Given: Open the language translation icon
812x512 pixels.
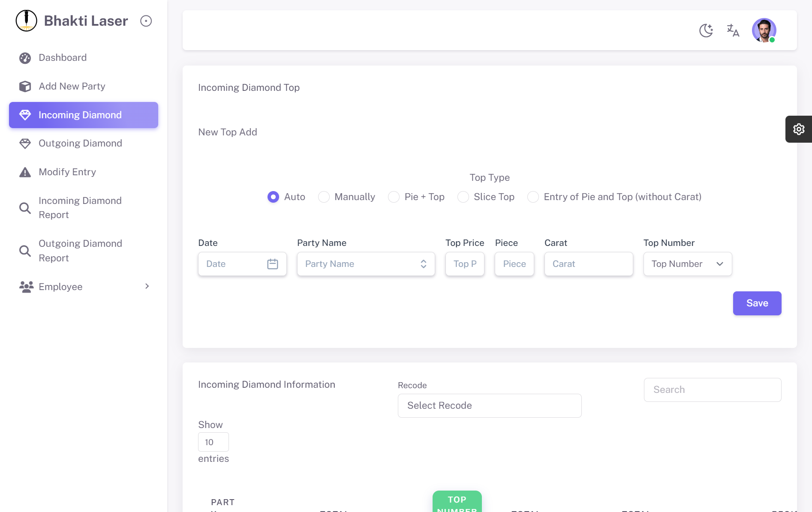Looking at the screenshot, I should pyautogui.click(x=733, y=30).
